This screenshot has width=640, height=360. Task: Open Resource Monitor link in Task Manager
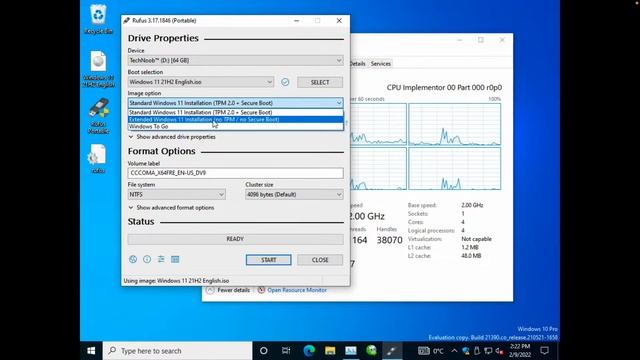(297, 290)
